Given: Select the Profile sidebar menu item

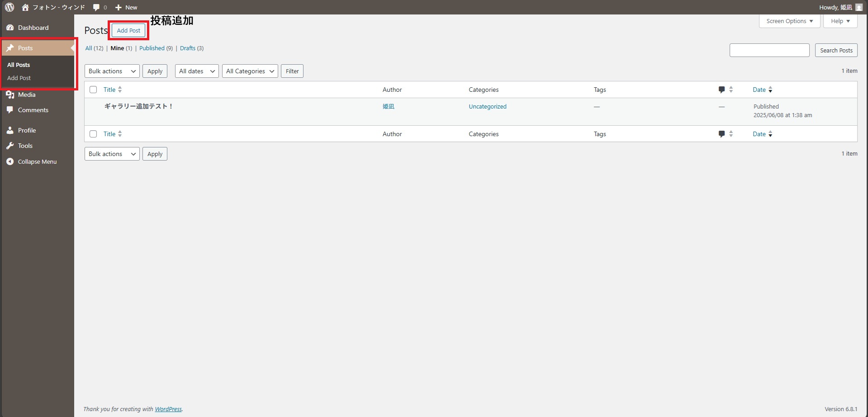Looking at the screenshot, I should point(27,130).
